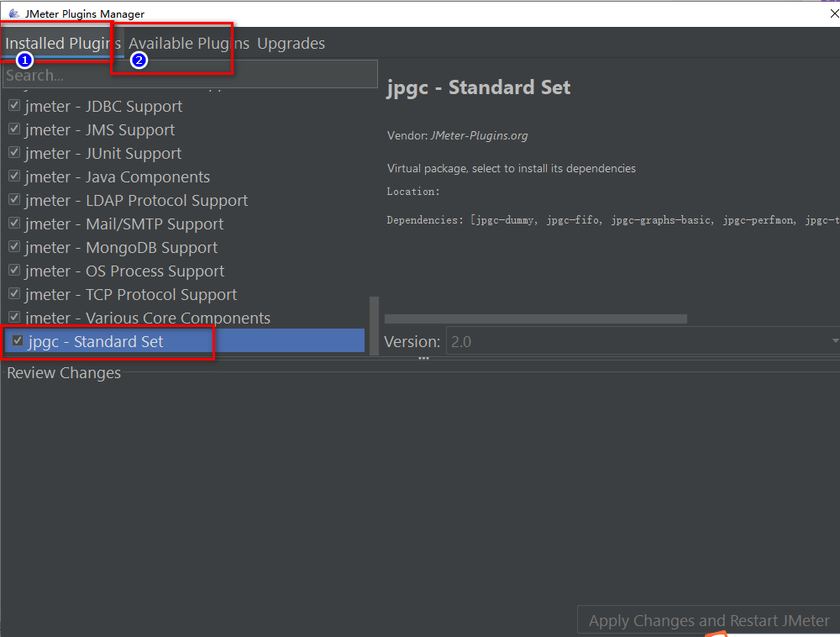Close the JMeter Plugins Manager window

click(x=834, y=13)
